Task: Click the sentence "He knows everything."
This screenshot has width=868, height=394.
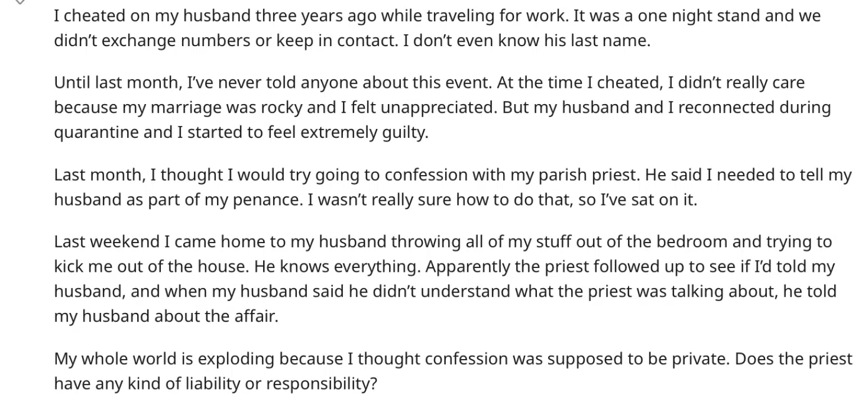Action: coord(337,267)
